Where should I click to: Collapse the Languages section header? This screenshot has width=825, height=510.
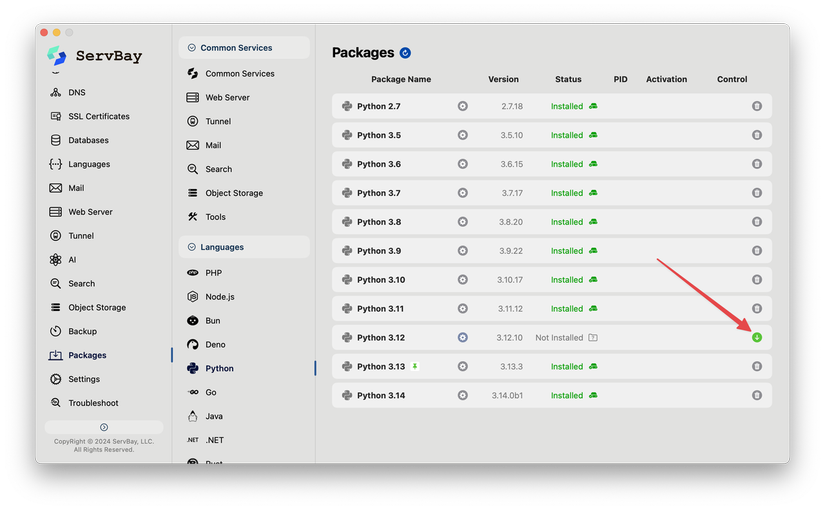click(x=244, y=247)
